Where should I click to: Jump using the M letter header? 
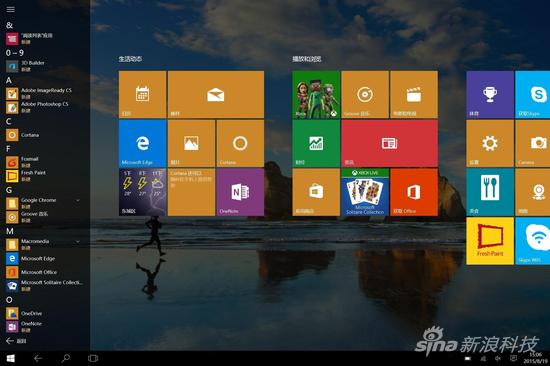(10, 231)
